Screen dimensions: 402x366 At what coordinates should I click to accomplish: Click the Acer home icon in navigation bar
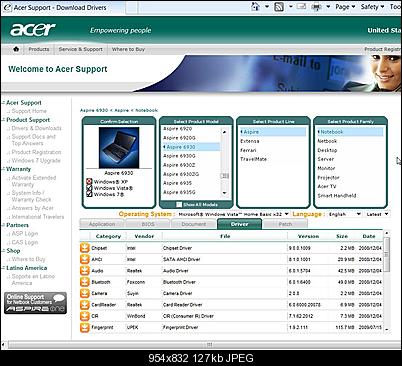[16, 49]
